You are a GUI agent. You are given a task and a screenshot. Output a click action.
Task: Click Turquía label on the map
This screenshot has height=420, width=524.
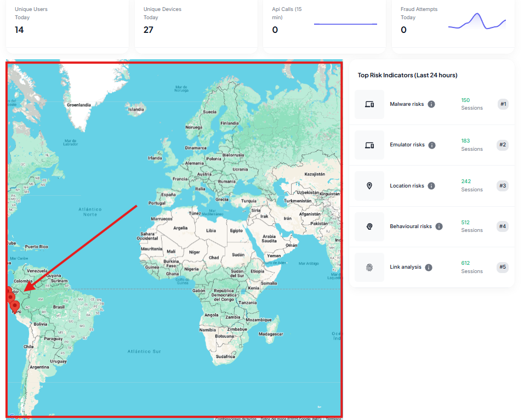point(249,201)
